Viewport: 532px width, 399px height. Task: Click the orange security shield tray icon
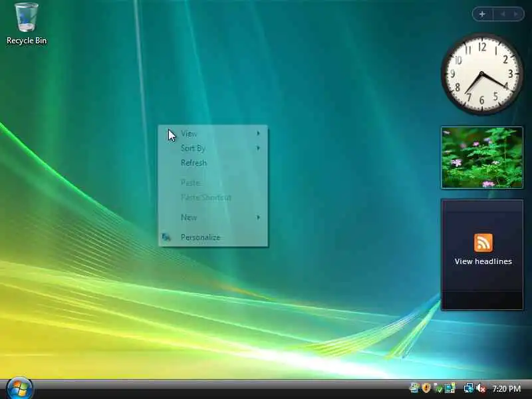point(426,388)
